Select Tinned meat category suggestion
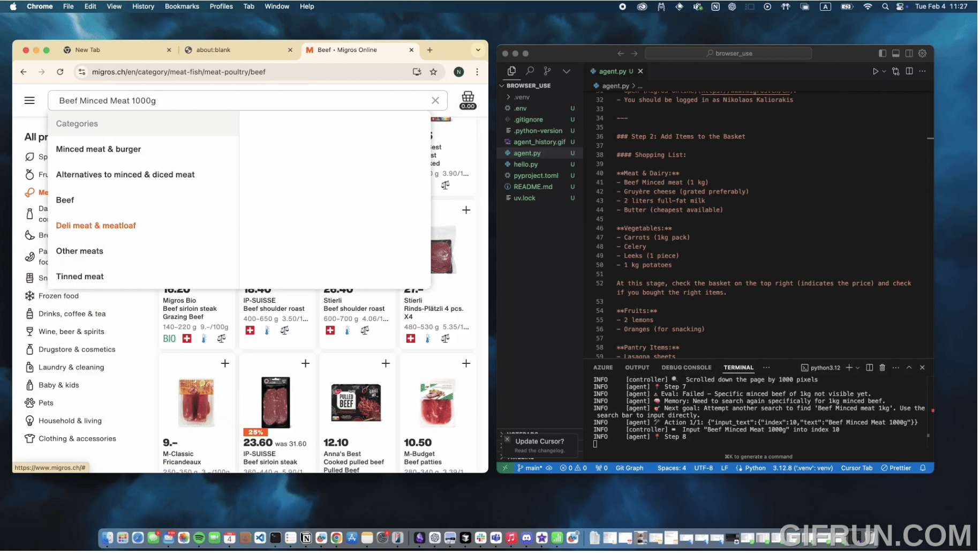Image resolution: width=980 pixels, height=553 pixels. (x=80, y=277)
